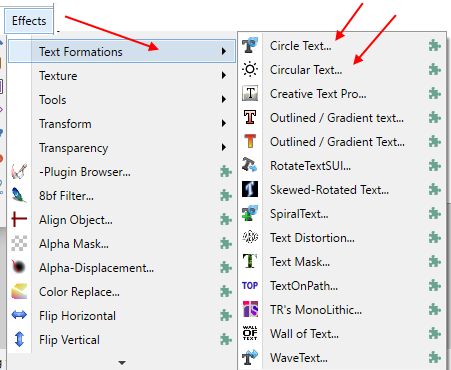Open the Transparency submenu

pos(122,148)
